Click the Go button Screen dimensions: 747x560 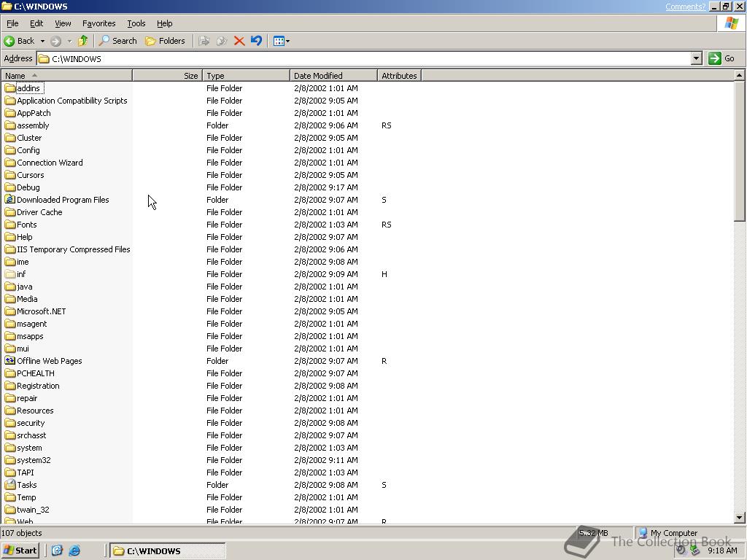[x=721, y=58]
